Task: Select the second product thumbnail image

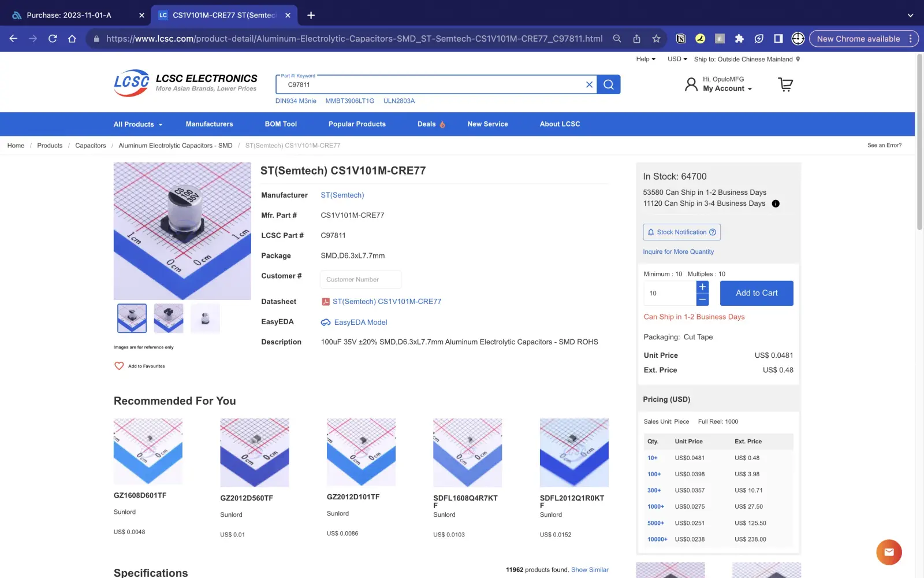Action: pos(169,318)
